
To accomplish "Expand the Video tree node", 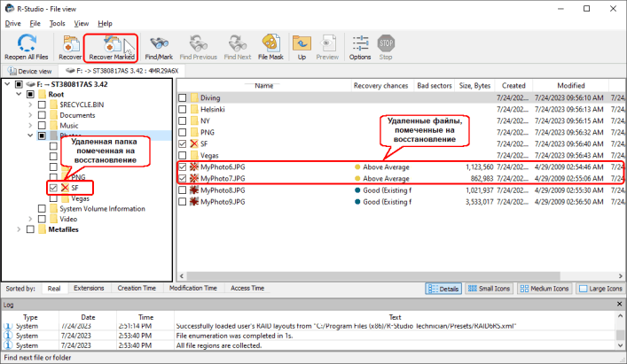I will click(30, 219).
